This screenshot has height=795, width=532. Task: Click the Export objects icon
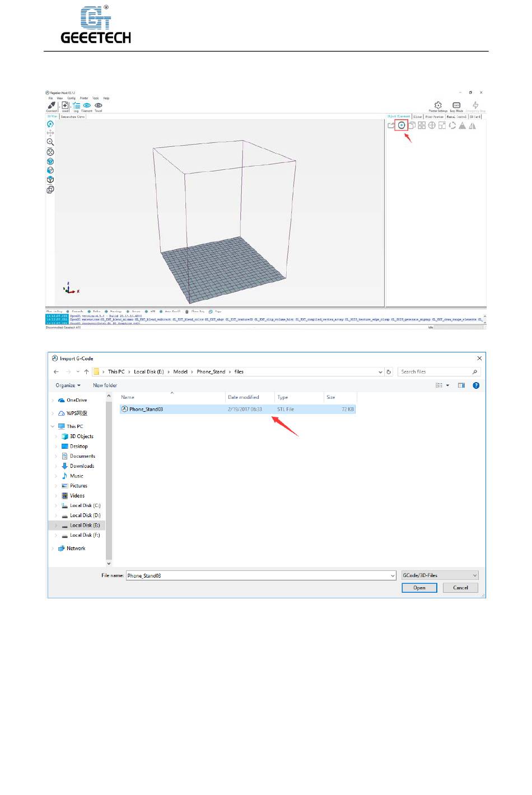[391, 125]
